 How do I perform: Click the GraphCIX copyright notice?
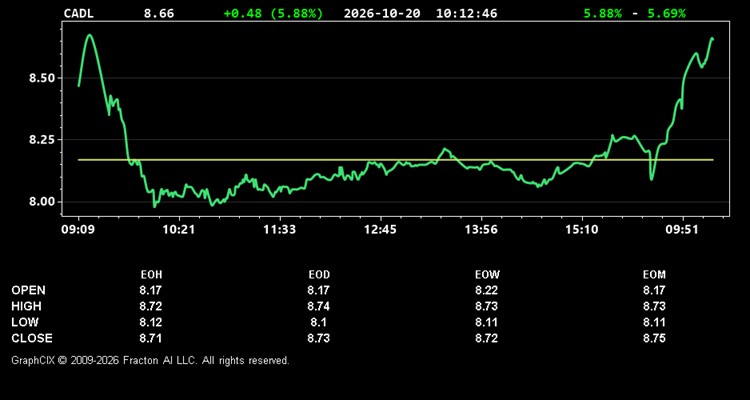[x=150, y=360]
